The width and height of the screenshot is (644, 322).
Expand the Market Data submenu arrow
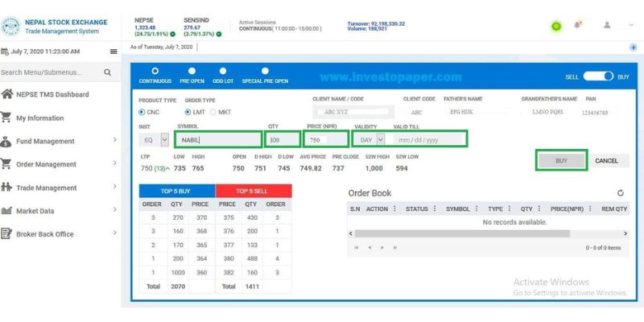115,209
